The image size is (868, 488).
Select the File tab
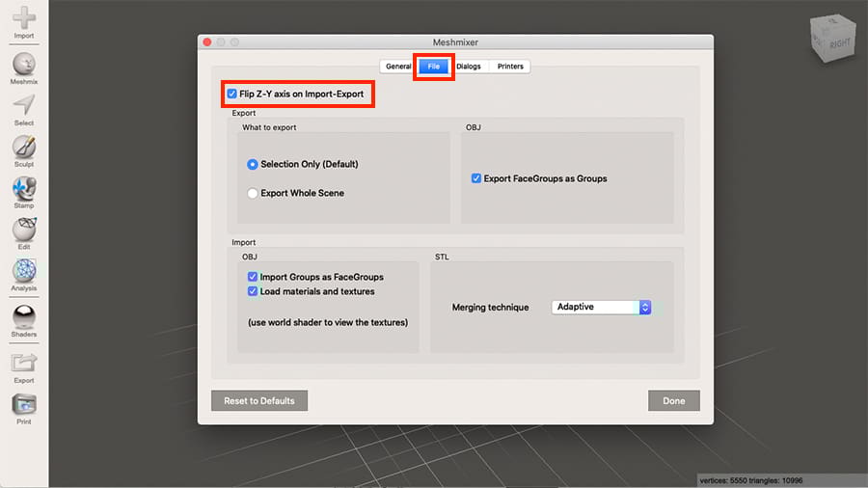[433, 67]
